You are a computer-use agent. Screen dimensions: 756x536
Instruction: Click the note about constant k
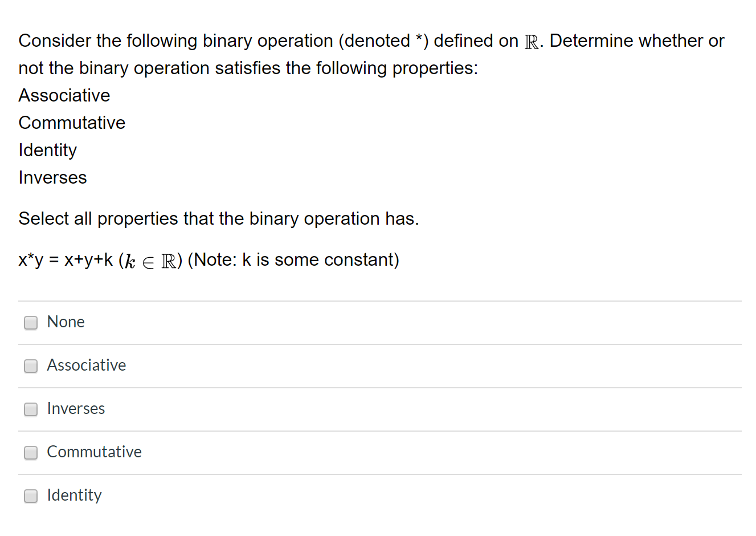click(x=294, y=259)
